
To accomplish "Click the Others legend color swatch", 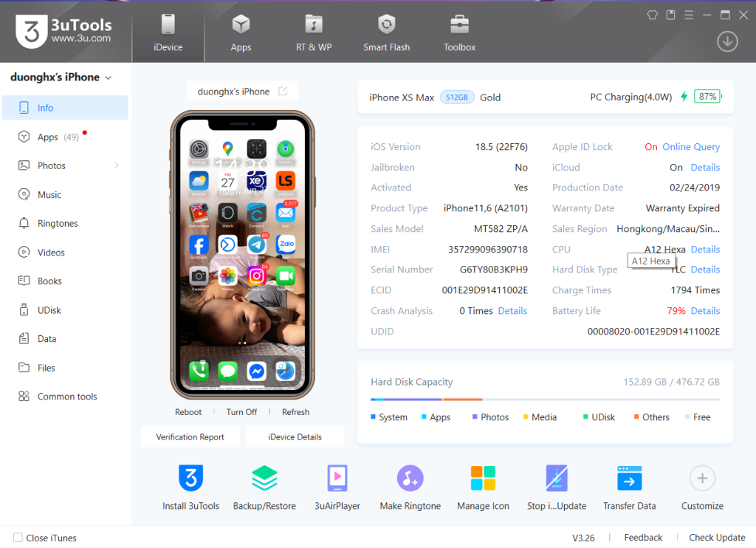I will pos(636,417).
